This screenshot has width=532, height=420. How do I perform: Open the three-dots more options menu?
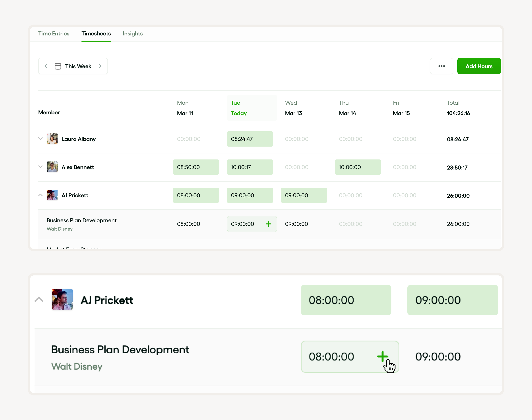[441, 66]
